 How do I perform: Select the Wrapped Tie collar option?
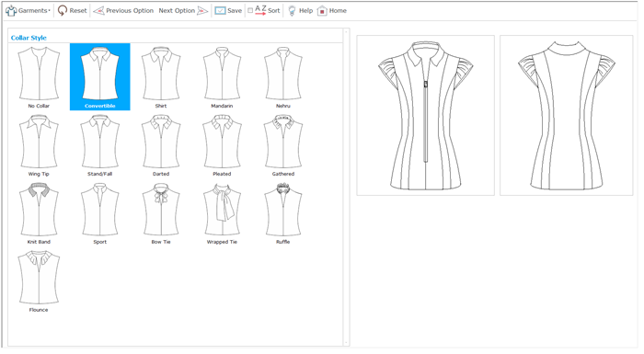[222, 213]
